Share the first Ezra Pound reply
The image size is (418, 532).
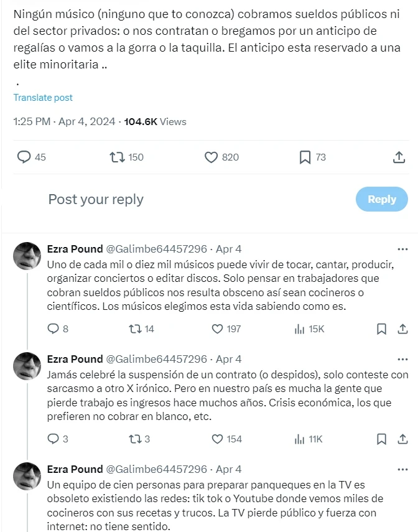(x=400, y=329)
